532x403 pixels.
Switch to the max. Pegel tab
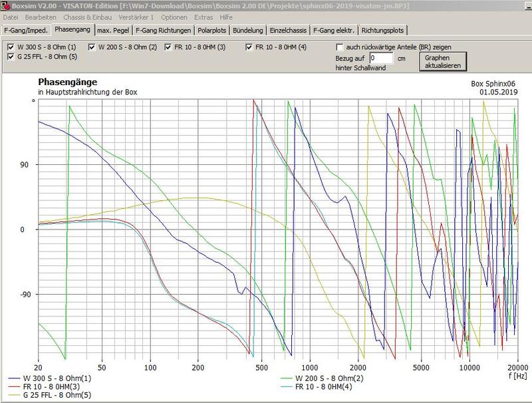(112, 31)
